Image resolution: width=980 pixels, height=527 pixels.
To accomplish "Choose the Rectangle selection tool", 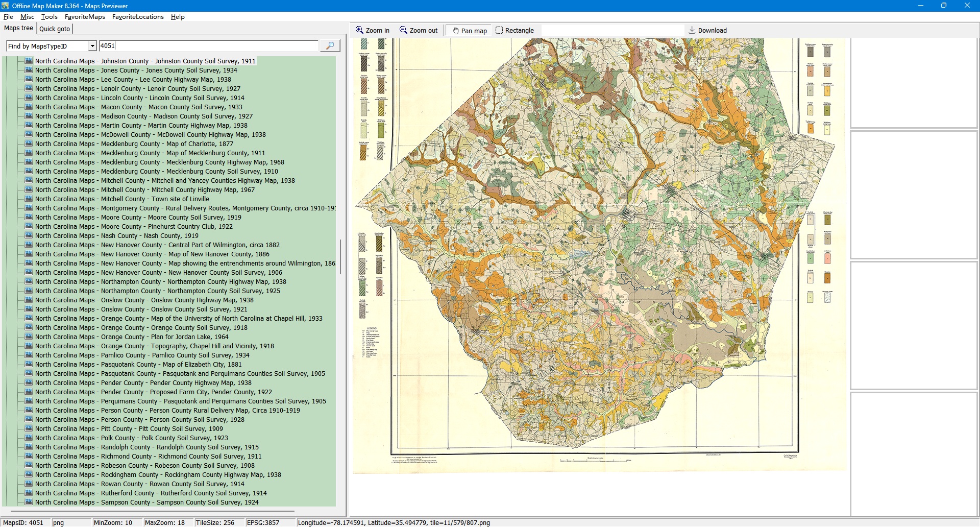I will [514, 30].
